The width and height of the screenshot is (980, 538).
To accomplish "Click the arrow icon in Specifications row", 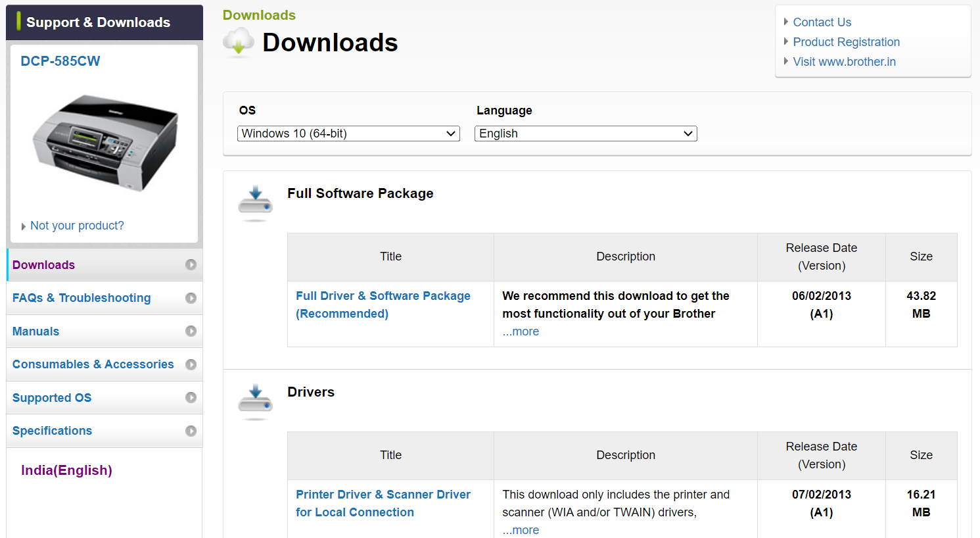I will click(x=191, y=431).
